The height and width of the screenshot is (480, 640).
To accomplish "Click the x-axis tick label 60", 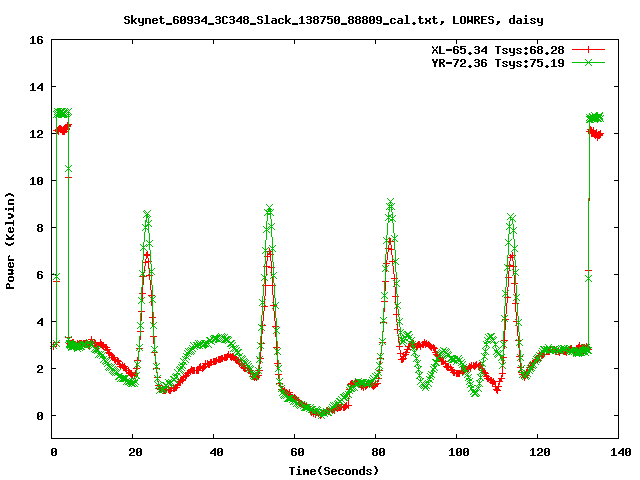I will (297, 452).
